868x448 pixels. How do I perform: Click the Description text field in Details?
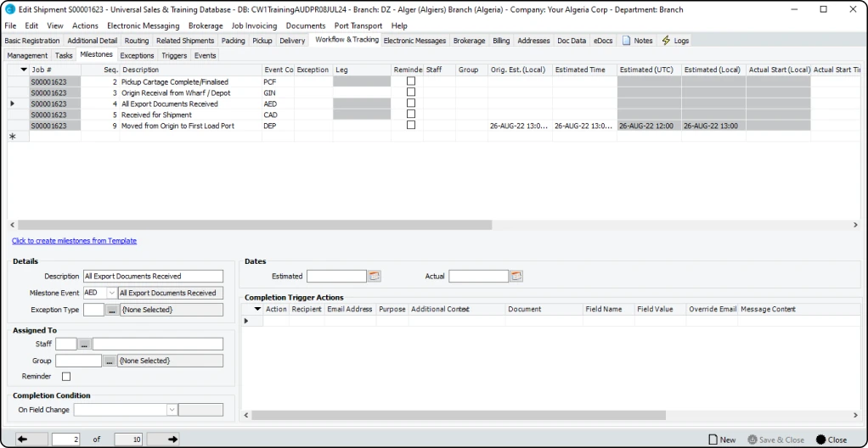(153, 277)
